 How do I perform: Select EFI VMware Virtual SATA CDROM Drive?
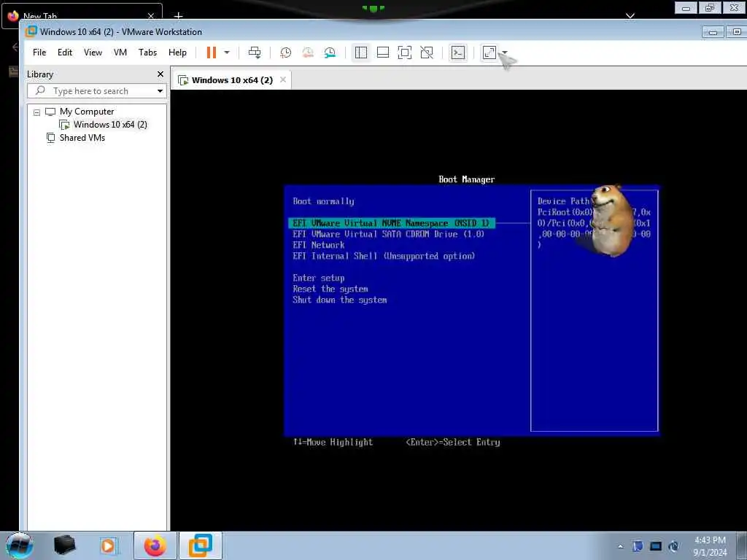coord(388,234)
